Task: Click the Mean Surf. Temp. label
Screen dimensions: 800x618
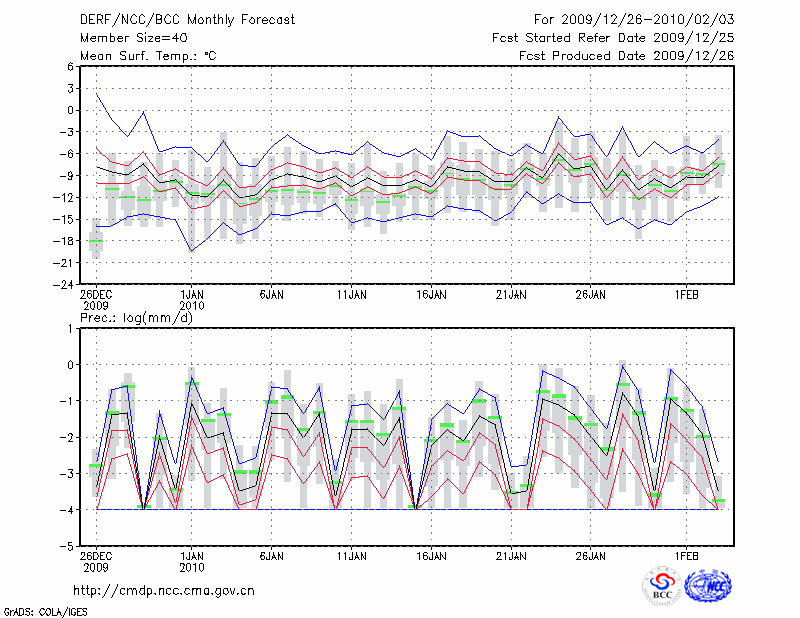Action: coord(148,56)
